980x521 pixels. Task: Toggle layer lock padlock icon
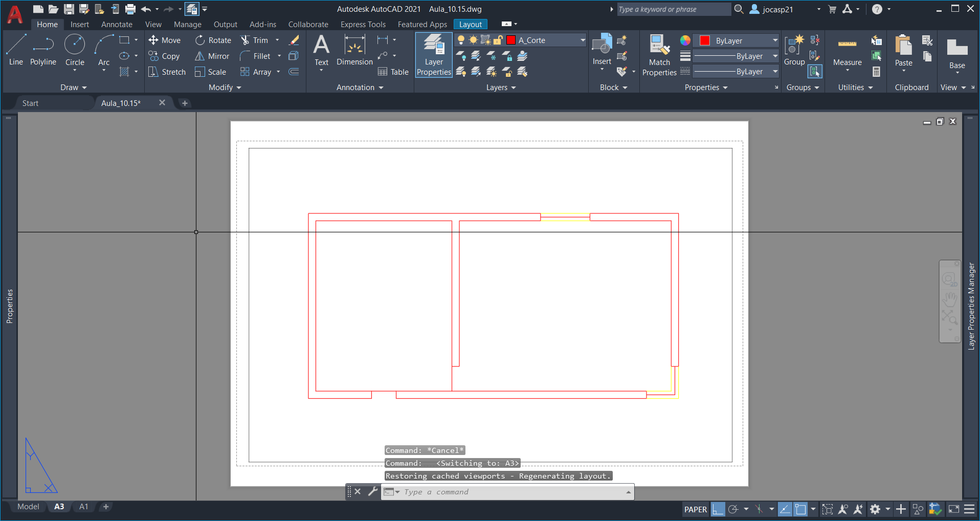pos(498,40)
